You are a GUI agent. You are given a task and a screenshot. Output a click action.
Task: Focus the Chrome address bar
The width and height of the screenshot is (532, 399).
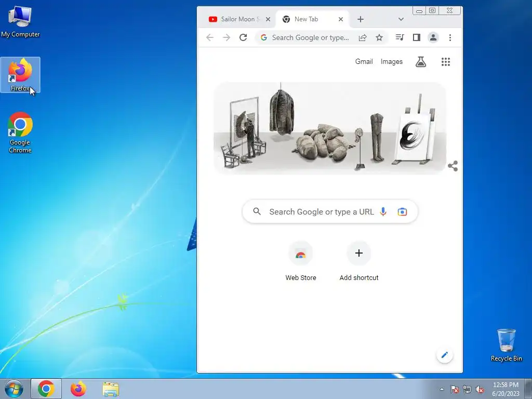[310, 37]
